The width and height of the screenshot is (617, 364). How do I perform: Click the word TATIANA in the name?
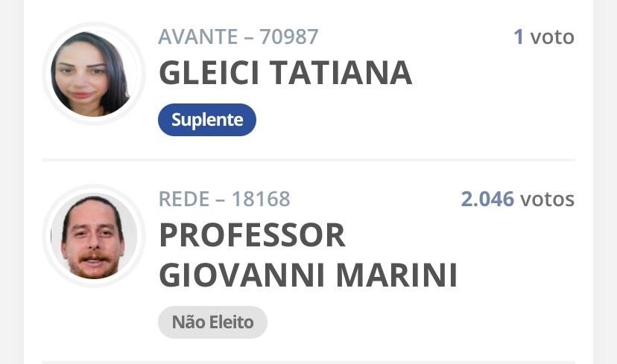[341, 73]
